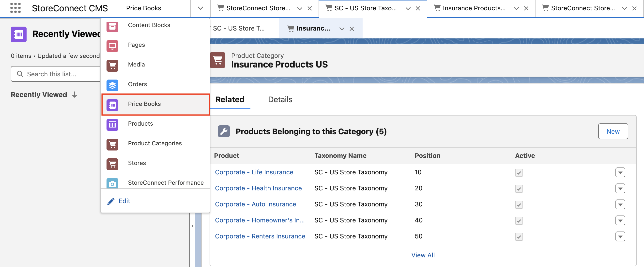The height and width of the screenshot is (267, 644).
Task: Open row actions for Corporate - Health Insurance
Action: [620, 188]
